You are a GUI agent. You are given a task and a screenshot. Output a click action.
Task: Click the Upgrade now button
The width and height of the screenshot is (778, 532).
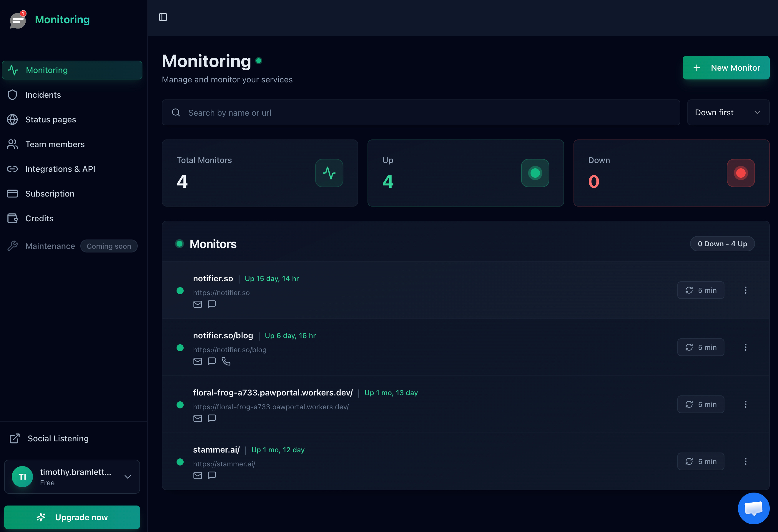coord(72,517)
